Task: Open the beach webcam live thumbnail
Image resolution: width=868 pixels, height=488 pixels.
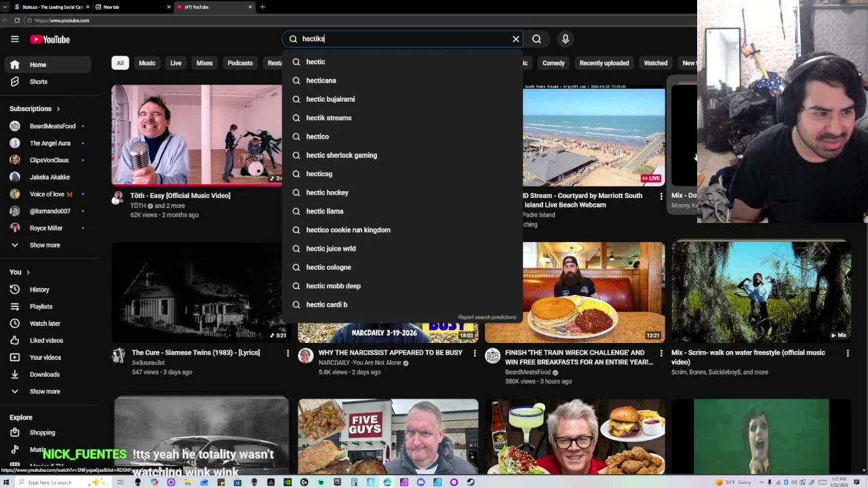Action: pyautogui.click(x=593, y=135)
